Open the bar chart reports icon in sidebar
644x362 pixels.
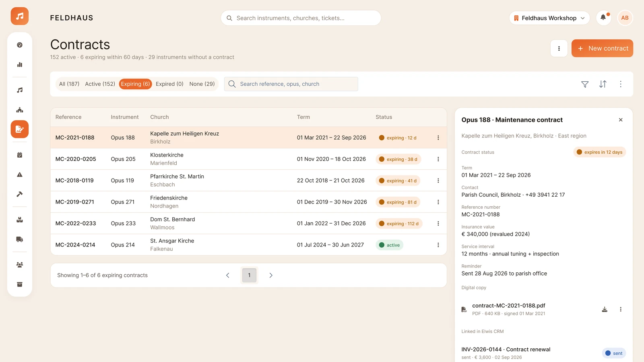[20, 65]
